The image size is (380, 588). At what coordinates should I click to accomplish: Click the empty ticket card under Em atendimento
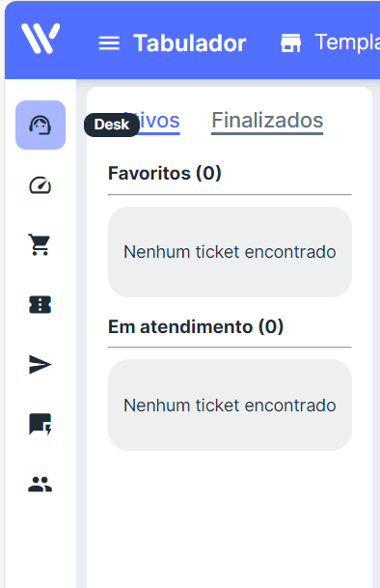[230, 405]
